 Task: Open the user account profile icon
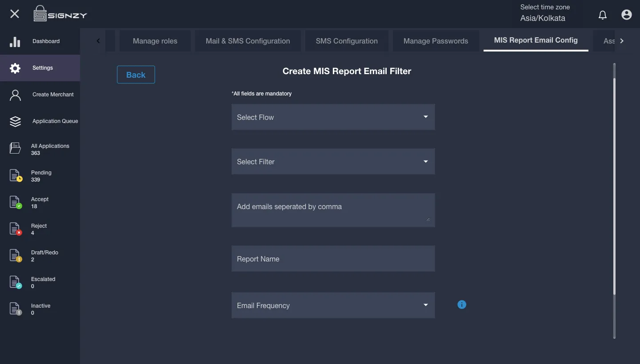pyautogui.click(x=627, y=15)
